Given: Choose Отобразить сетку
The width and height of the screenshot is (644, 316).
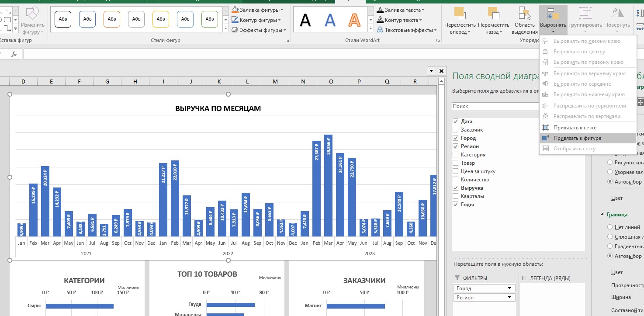Looking at the screenshot, I should click(x=588, y=149).
